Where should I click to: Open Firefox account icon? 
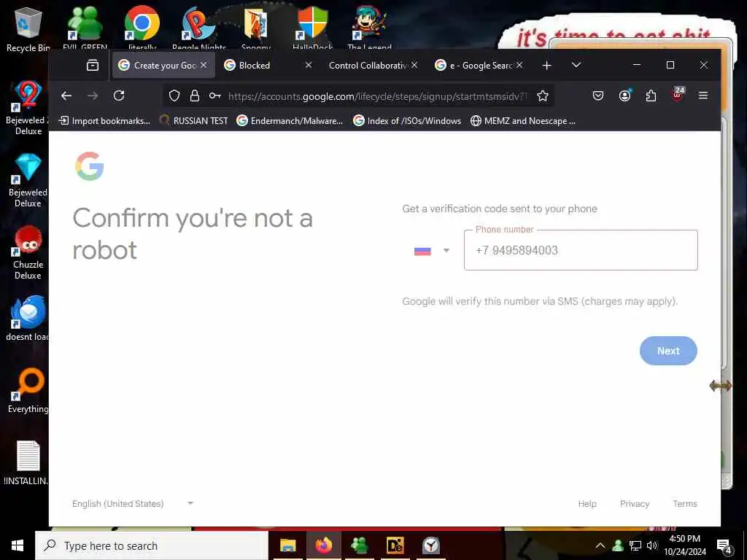(624, 96)
